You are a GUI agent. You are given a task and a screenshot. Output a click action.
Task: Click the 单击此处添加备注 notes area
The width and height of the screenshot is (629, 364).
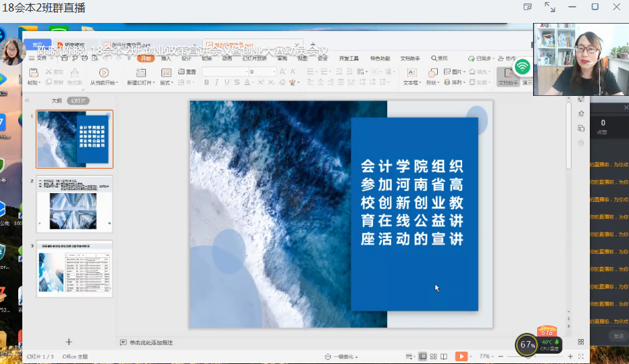[151, 342]
